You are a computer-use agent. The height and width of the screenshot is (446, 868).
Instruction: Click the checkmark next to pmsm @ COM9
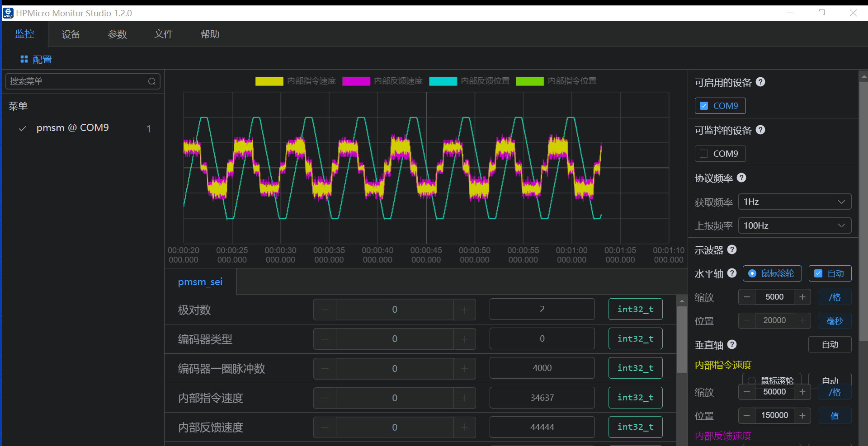(23, 128)
